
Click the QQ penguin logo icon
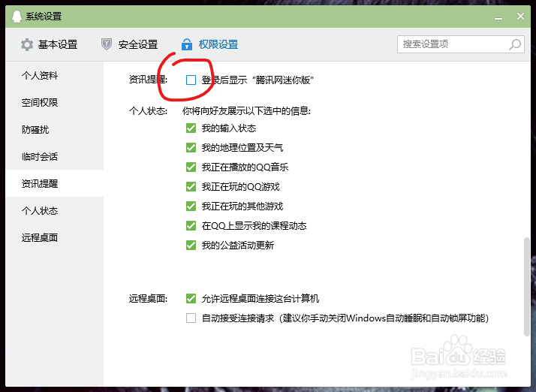pyautogui.click(x=17, y=16)
